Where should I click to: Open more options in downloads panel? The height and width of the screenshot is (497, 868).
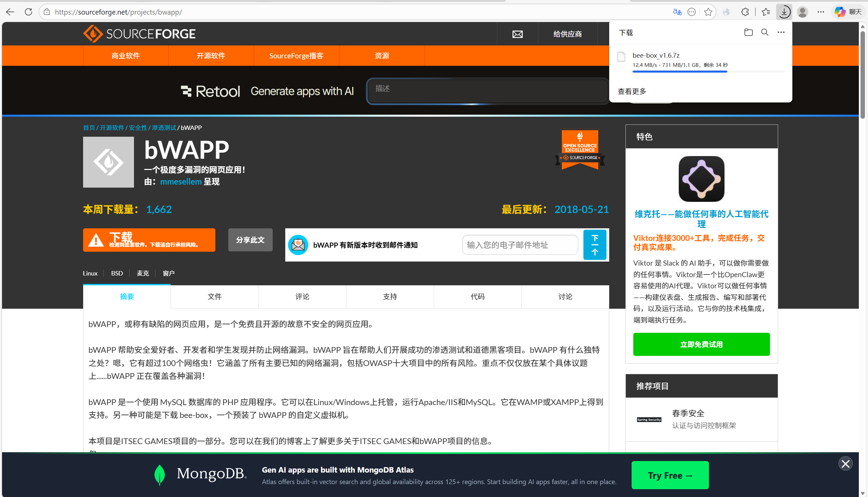[781, 33]
